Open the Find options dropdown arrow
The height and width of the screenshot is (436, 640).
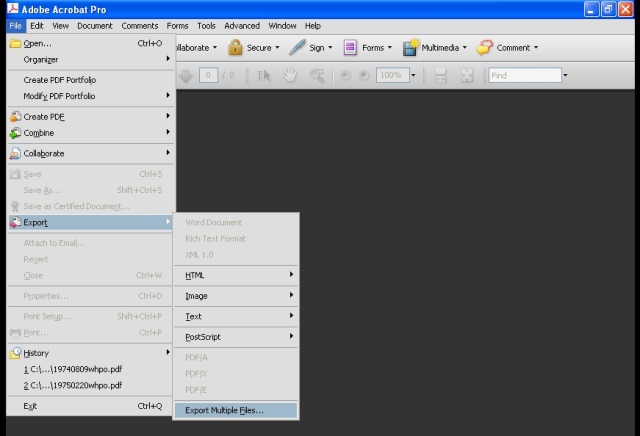pos(565,75)
